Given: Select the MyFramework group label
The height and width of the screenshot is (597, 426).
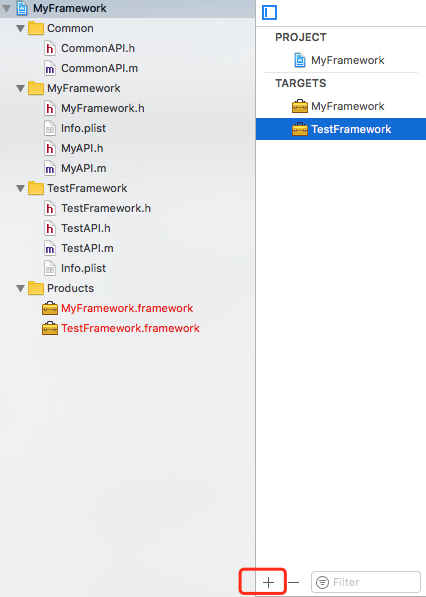Looking at the screenshot, I should coord(84,88).
